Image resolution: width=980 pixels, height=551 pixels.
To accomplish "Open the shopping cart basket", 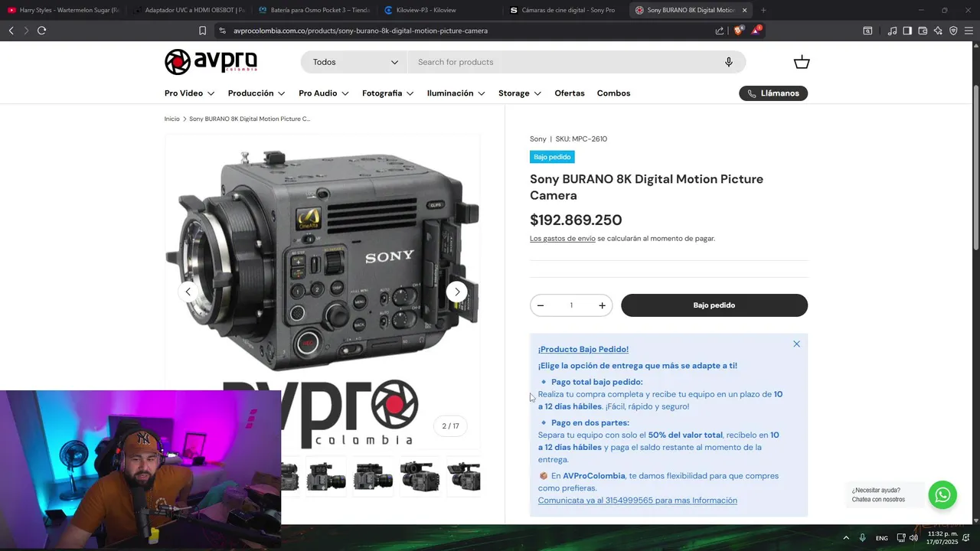I will (802, 62).
